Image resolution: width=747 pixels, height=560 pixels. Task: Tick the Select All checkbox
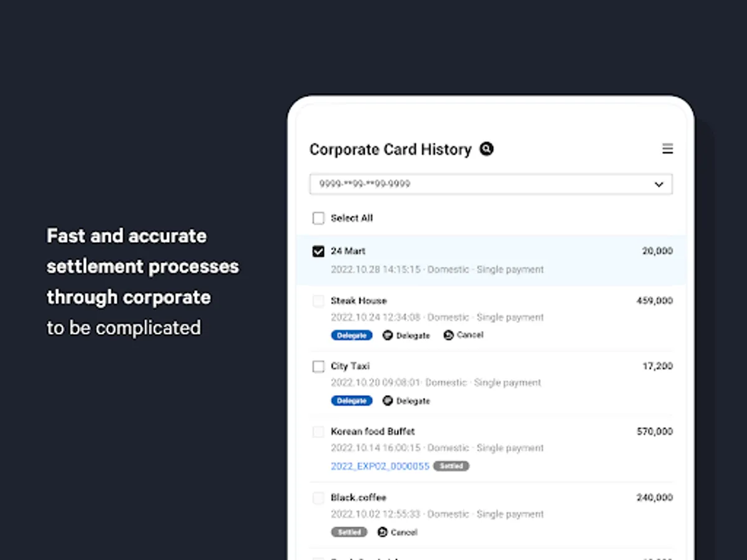pos(319,218)
